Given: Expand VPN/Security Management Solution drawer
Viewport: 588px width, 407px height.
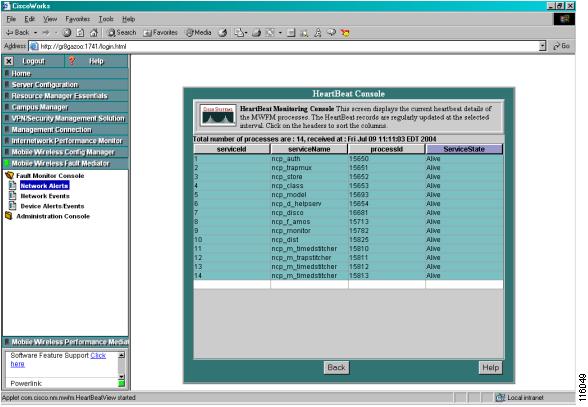Looking at the screenshot, I should [x=65, y=119].
